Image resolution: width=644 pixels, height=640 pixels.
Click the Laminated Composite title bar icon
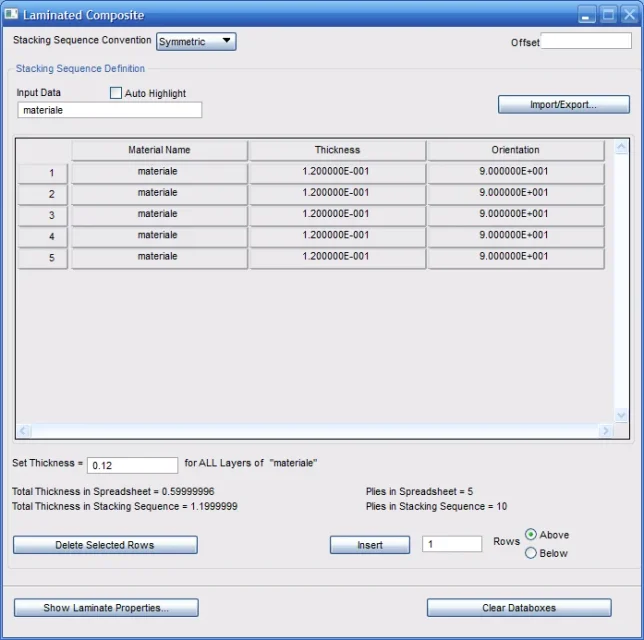click(12, 15)
